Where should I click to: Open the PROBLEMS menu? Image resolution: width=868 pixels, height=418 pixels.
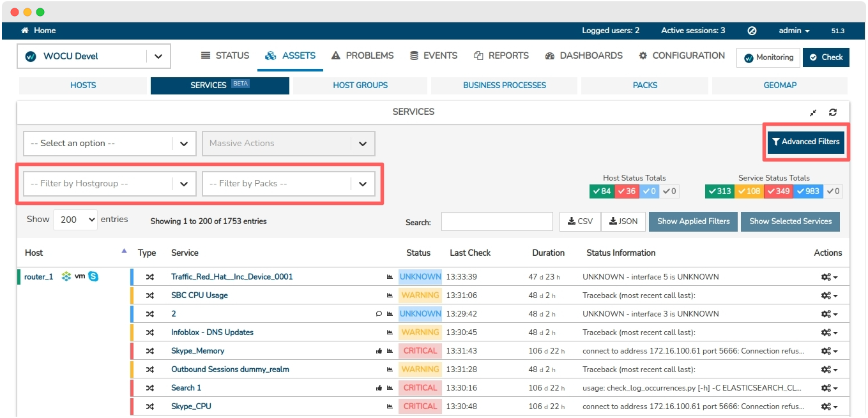click(363, 56)
